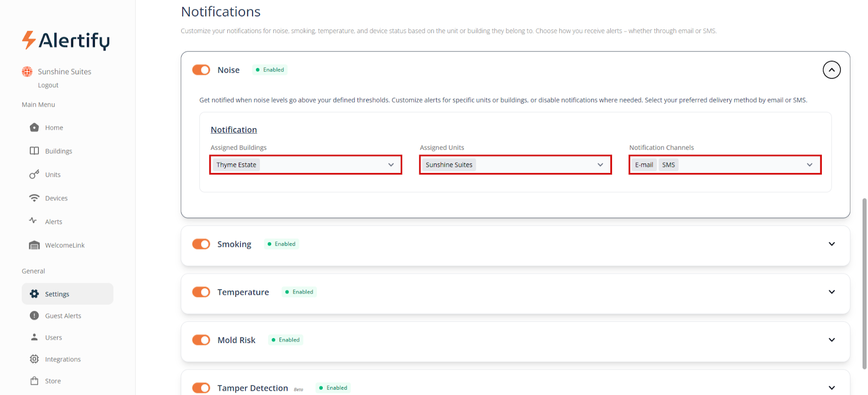
Task: Switch off the Mold Risk toggle
Action: click(201, 340)
